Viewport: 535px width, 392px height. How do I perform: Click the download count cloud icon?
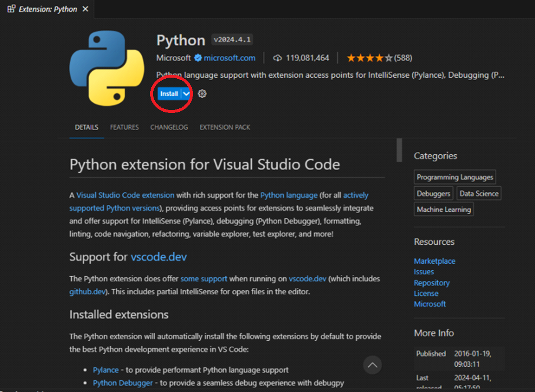[x=277, y=58]
